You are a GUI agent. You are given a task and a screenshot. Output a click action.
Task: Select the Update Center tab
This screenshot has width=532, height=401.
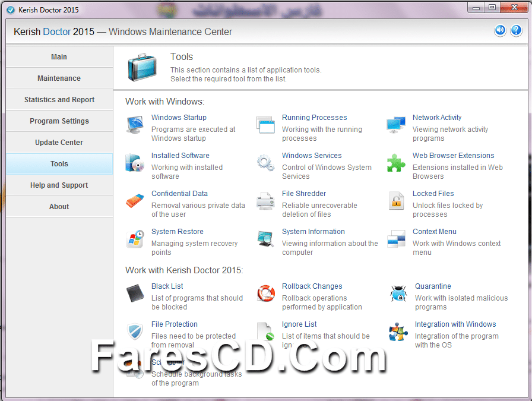pyautogui.click(x=59, y=142)
